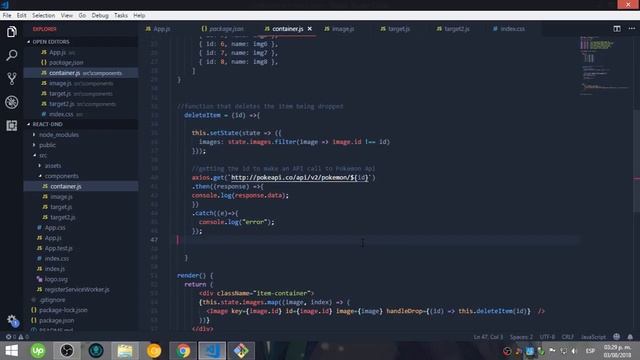640x360 pixels.
Task: Open .gitignore in the file tree
Action: pyautogui.click(x=81, y=300)
